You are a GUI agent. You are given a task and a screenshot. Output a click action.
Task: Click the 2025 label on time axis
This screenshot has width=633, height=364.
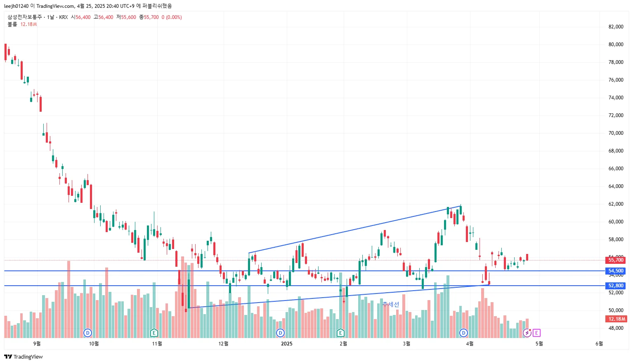pos(286,344)
